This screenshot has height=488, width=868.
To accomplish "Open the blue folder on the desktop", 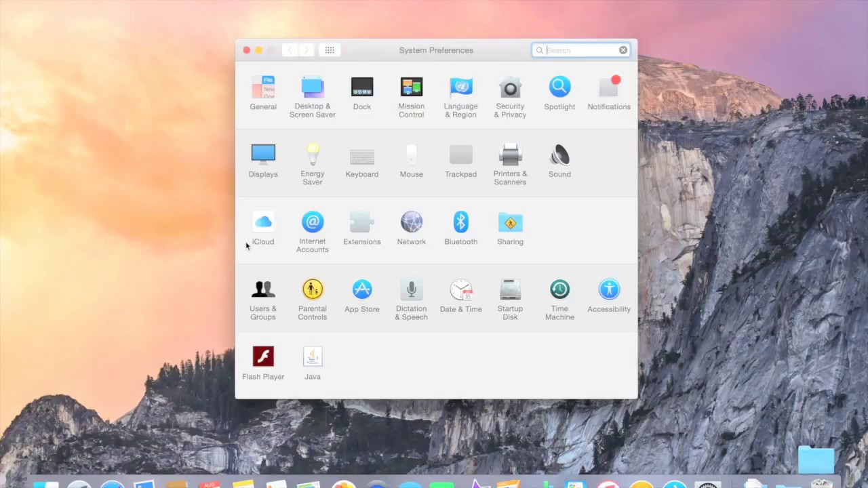I will click(x=816, y=460).
